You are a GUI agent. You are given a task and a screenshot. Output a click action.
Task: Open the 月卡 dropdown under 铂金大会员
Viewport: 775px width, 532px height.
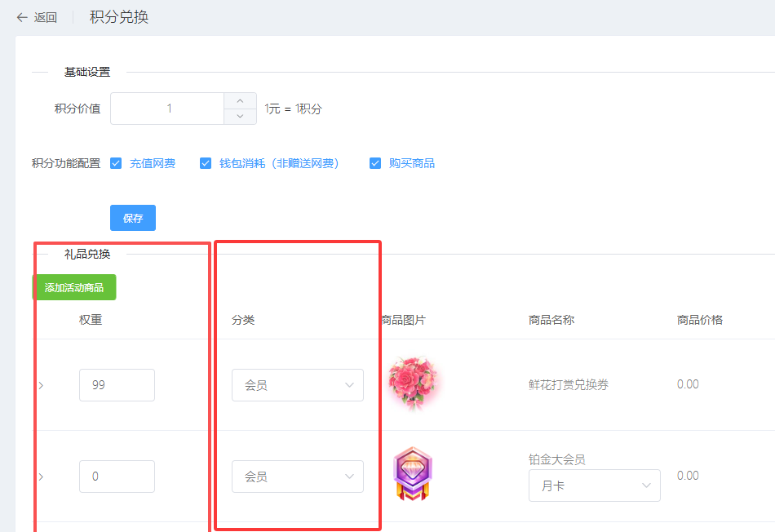(595, 485)
